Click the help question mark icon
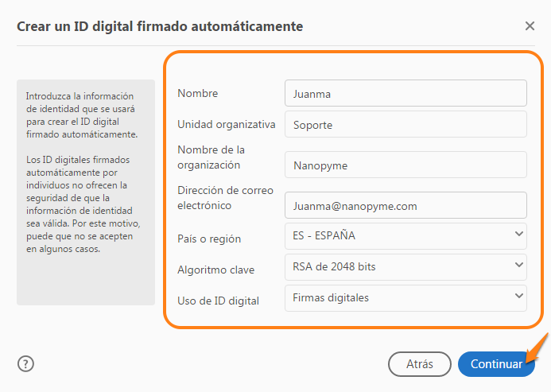Screen dimensions: 551x392 [25, 364]
